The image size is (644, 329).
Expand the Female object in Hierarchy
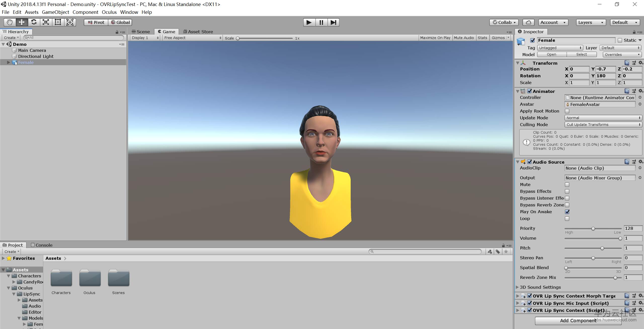[x=9, y=62]
